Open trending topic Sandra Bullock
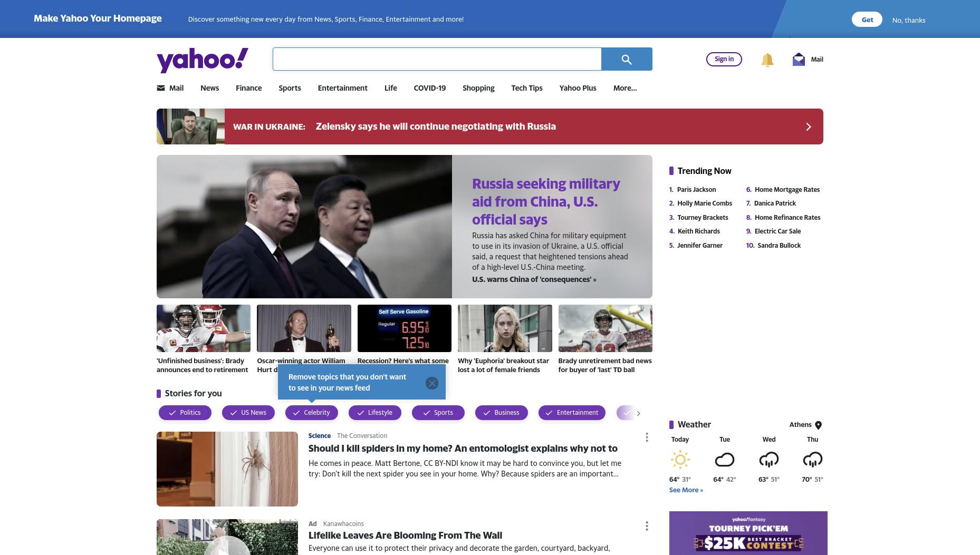This screenshot has width=980, height=555. pyautogui.click(x=779, y=246)
